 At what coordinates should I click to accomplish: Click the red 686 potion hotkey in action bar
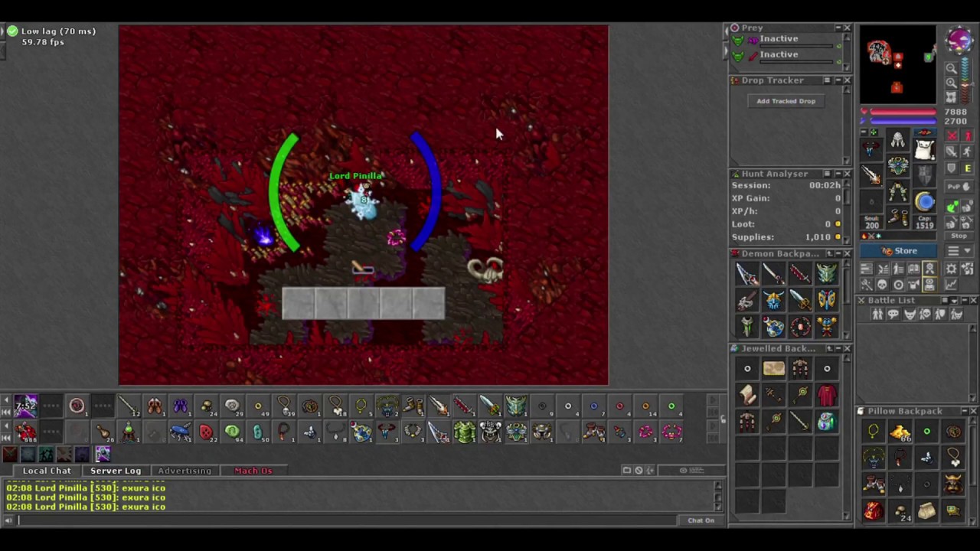pos(25,432)
